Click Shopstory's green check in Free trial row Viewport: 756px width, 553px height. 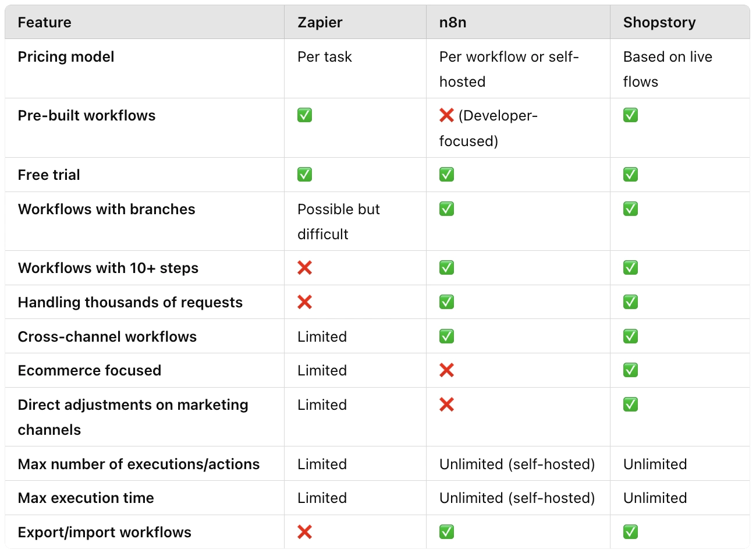630,175
